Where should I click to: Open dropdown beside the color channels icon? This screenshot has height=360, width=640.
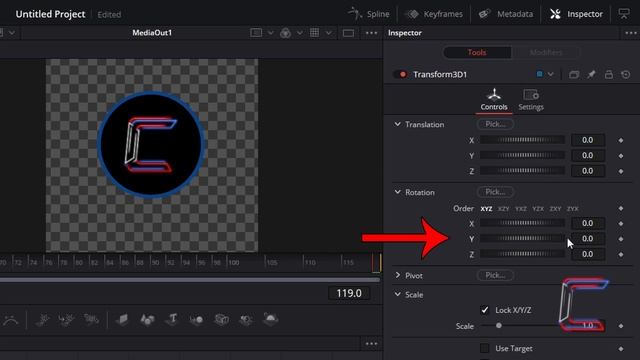299,33
